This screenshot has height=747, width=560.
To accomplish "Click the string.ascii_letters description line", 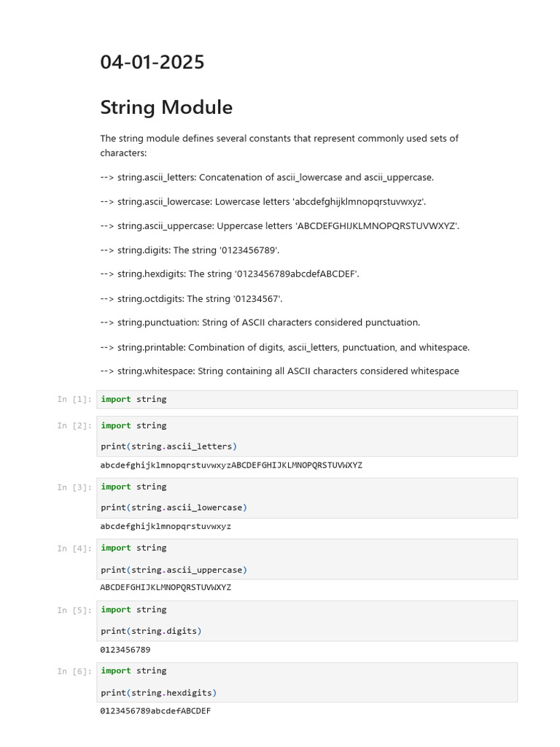I will pos(267,177).
